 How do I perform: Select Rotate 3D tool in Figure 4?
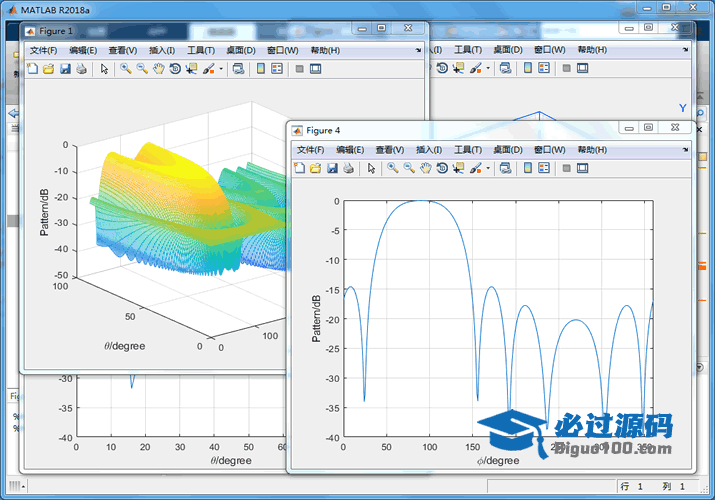442,168
